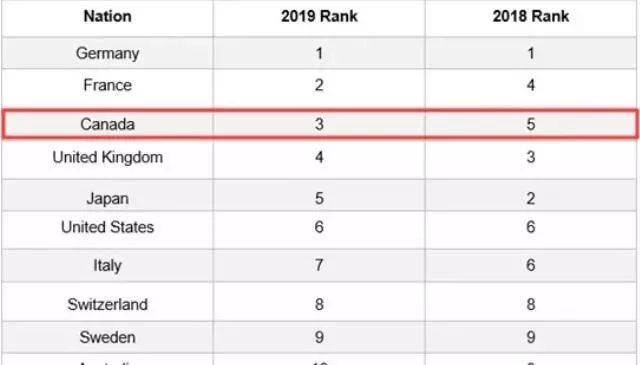Click United Kingdom's 2018 rank value 3
640x365 pixels.
[x=531, y=157]
